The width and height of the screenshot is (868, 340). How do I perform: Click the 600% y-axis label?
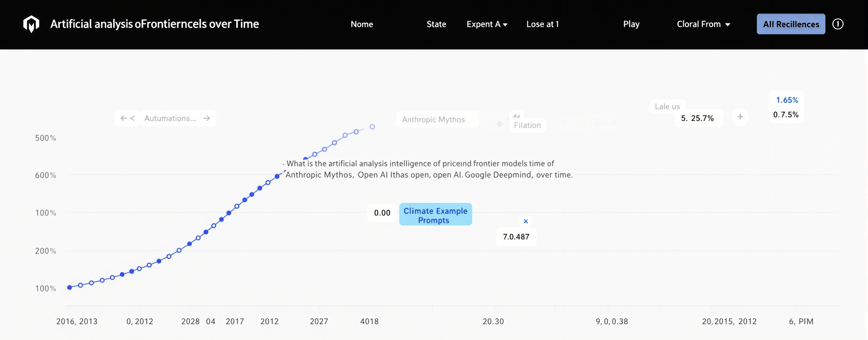(45, 175)
